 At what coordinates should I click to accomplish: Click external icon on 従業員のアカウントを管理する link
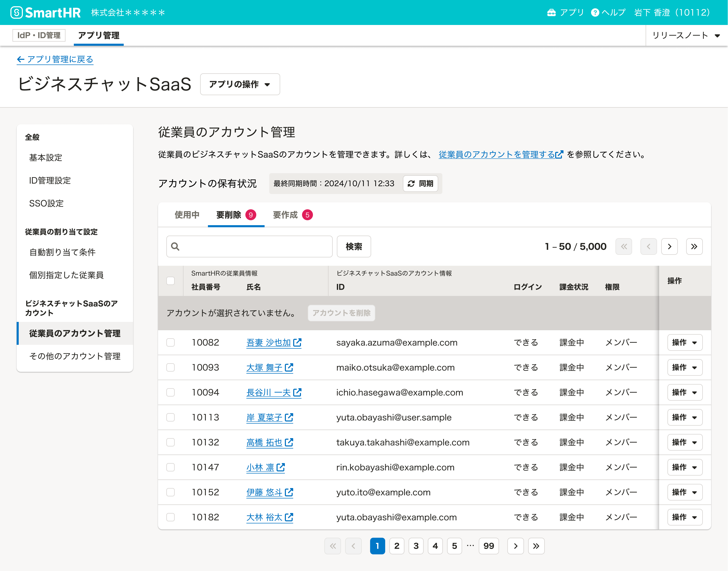559,154
